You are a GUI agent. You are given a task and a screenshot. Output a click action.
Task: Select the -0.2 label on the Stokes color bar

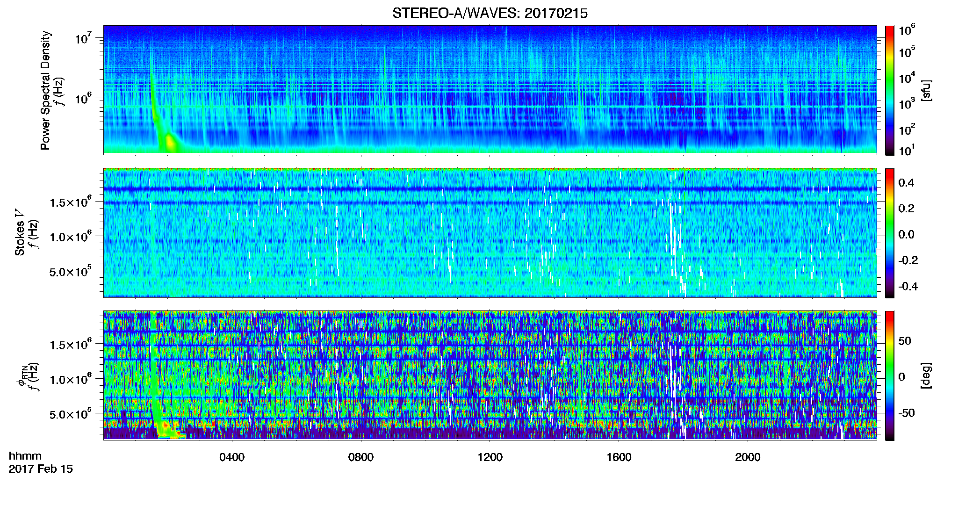908,260
